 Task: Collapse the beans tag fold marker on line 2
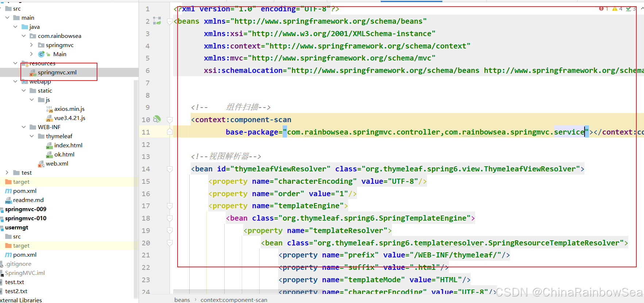click(x=170, y=22)
